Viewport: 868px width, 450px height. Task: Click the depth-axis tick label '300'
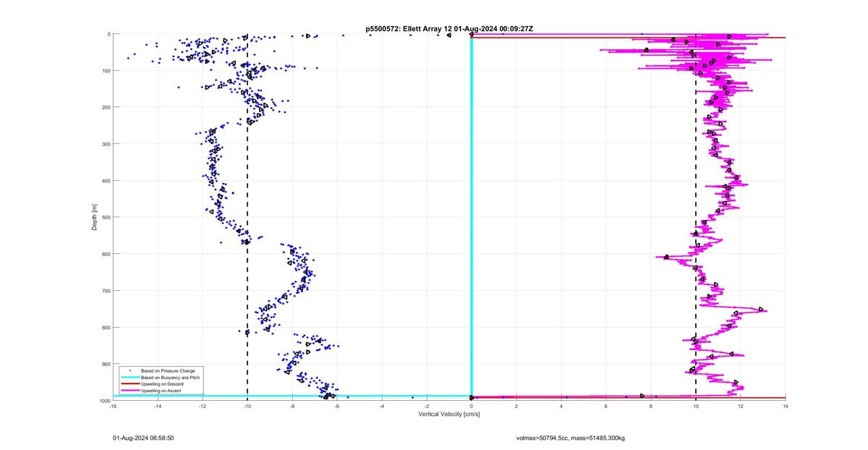point(106,144)
